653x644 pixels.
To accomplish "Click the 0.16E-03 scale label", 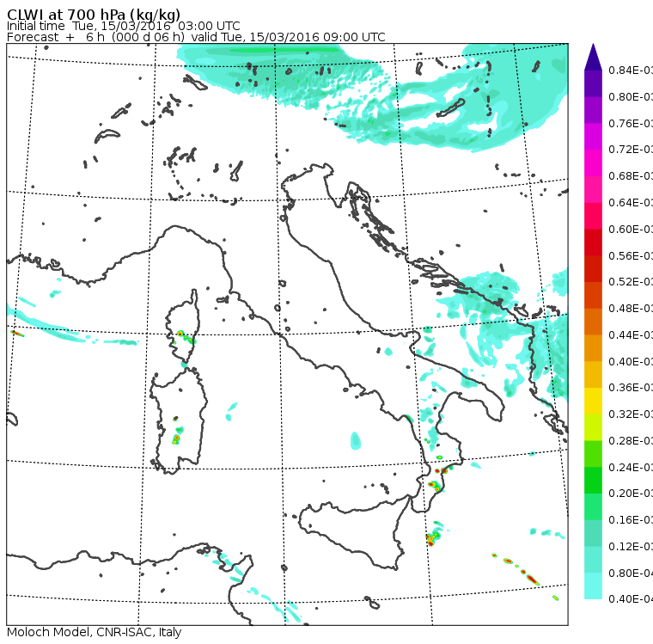I will point(631,520).
